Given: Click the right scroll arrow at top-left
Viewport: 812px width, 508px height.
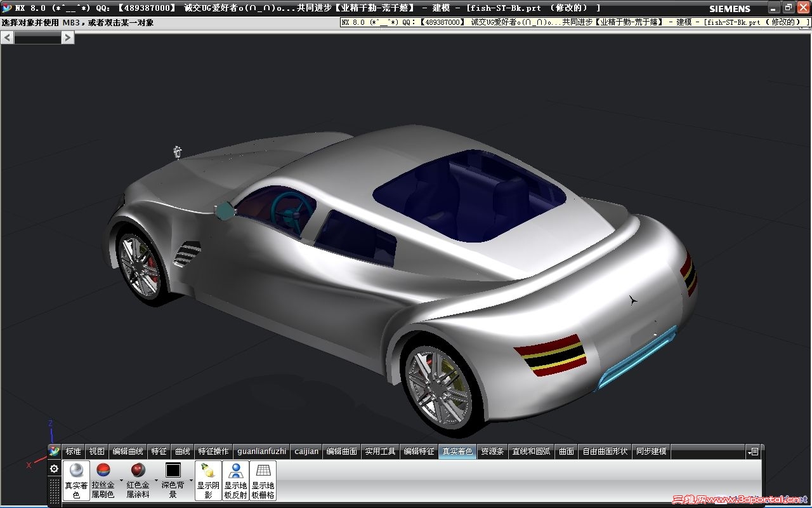Looking at the screenshot, I should (68, 37).
